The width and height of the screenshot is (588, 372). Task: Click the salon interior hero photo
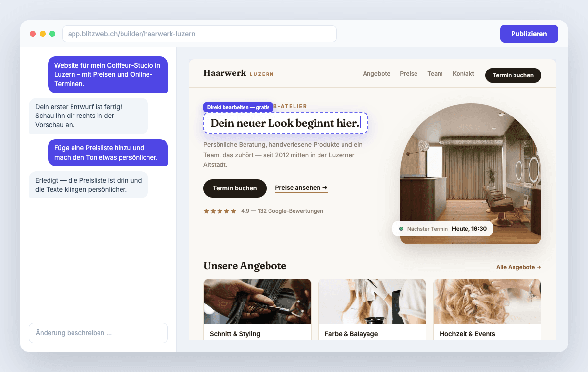coord(471,174)
